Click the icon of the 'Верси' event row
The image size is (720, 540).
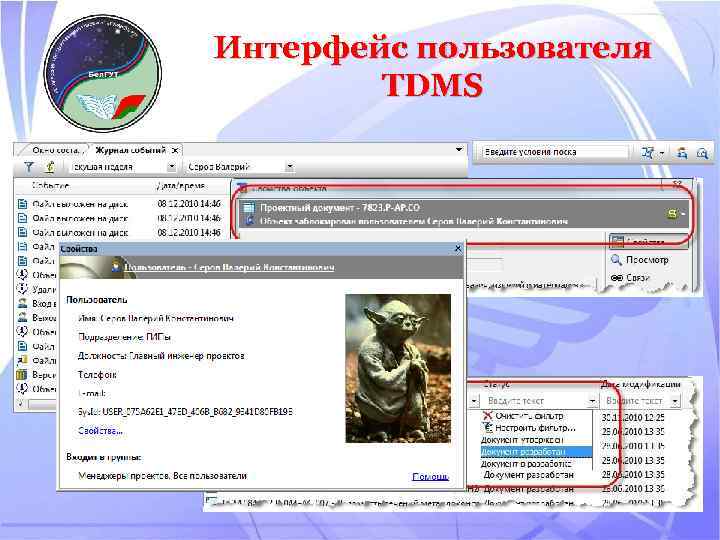[22, 375]
